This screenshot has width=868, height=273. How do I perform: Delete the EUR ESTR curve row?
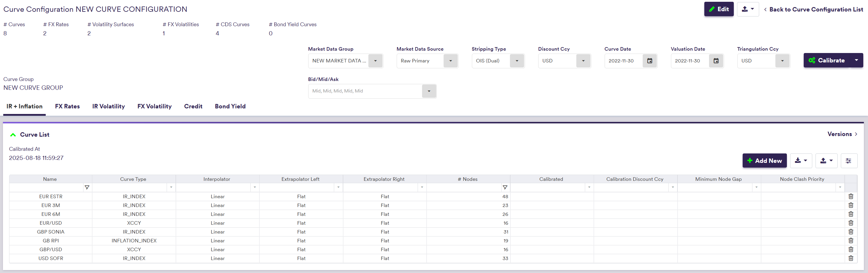(x=851, y=196)
